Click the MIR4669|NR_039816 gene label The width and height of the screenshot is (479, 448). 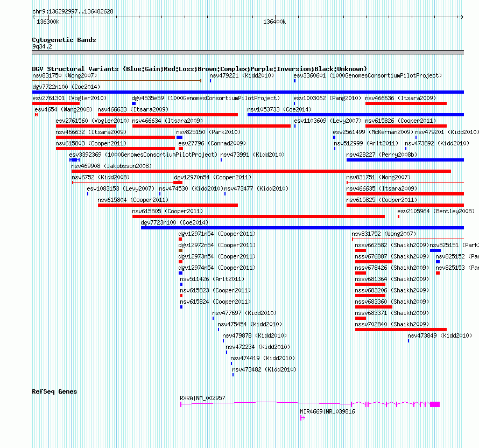[x=327, y=411]
